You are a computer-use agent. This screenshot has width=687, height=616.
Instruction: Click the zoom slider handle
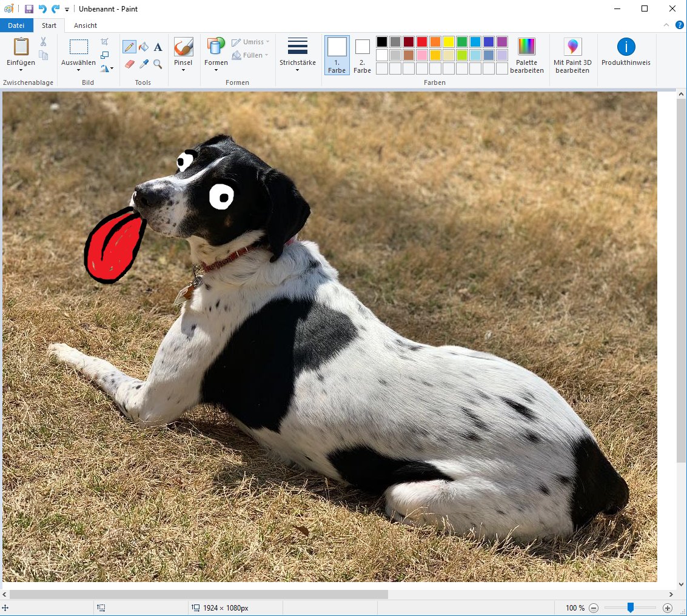(631, 608)
